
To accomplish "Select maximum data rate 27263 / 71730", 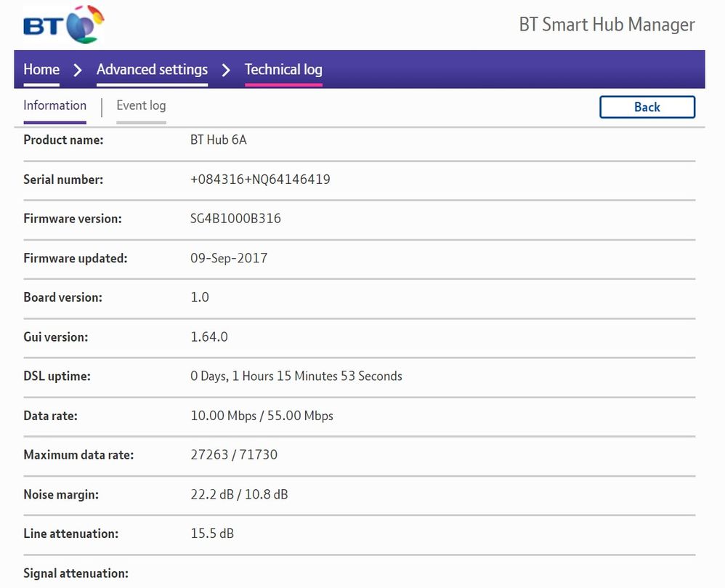I will (234, 455).
